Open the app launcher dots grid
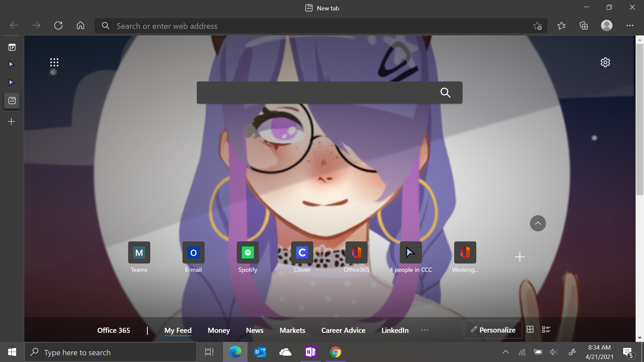 [x=54, y=62]
